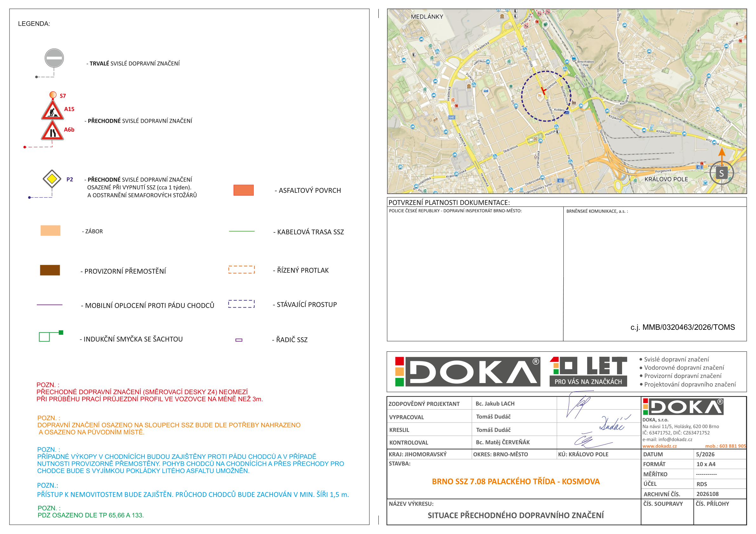Viewport: 756px width, 534px height.
Task: Click the POLICIE ČESKÉ REPUBLIKY inspectorate header
Action: [455, 211]
